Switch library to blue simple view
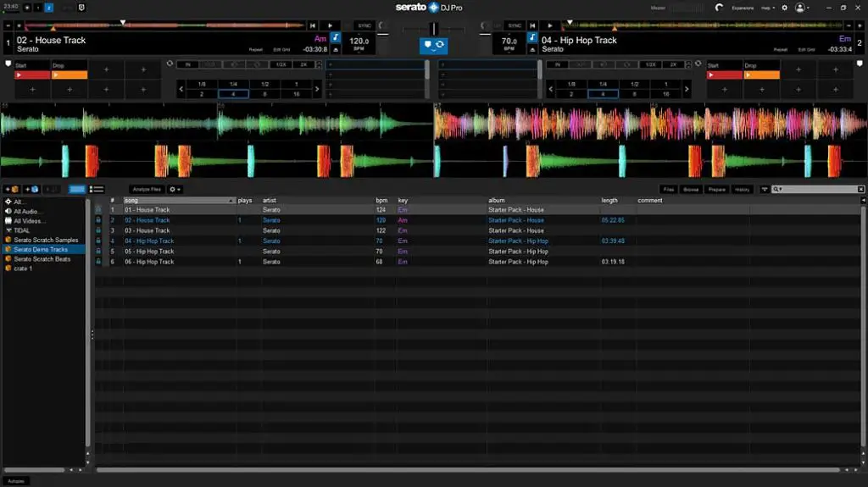 (77, 189)
